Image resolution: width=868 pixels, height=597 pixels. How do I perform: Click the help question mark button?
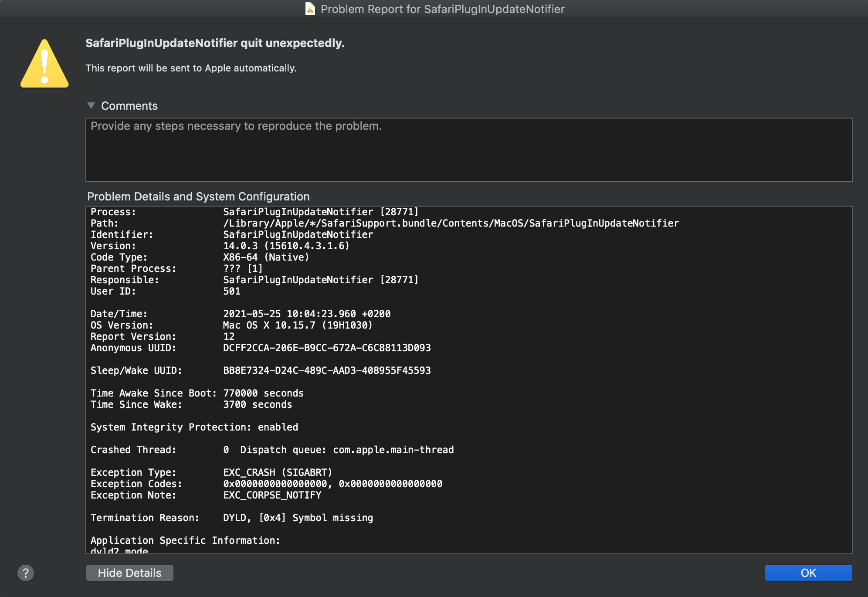(26, 573)
